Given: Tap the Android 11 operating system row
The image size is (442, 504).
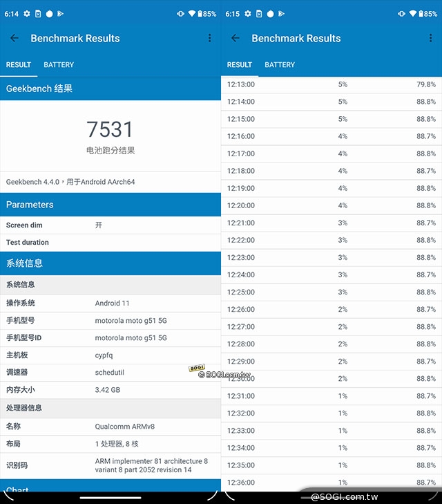Looking at the screenshot, I should point(110,304).
